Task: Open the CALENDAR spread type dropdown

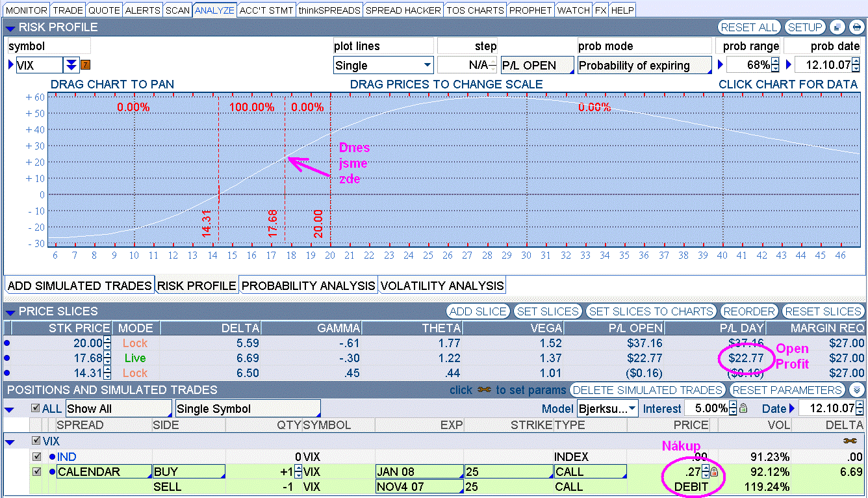Action: (103, 472)
